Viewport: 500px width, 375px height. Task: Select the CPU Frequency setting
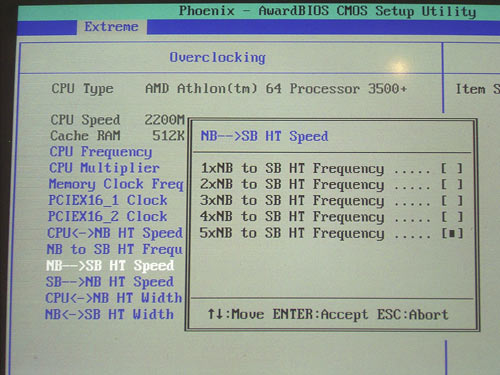pos(101,152)
